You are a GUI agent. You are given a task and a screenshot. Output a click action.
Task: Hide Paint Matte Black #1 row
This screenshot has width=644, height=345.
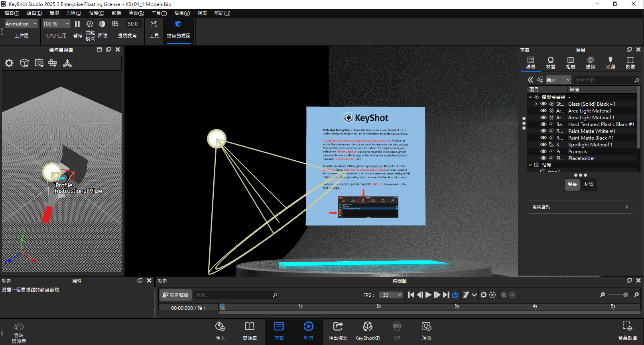pyautogui.click(x=544, y=138)
